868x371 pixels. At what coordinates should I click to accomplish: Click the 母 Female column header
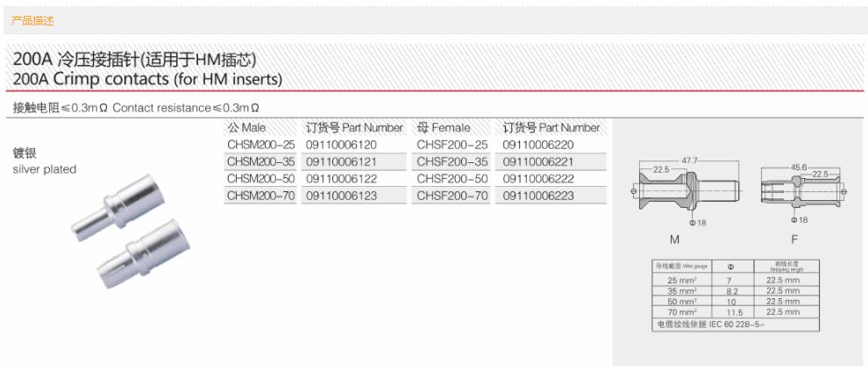click(x=444, y=128)
